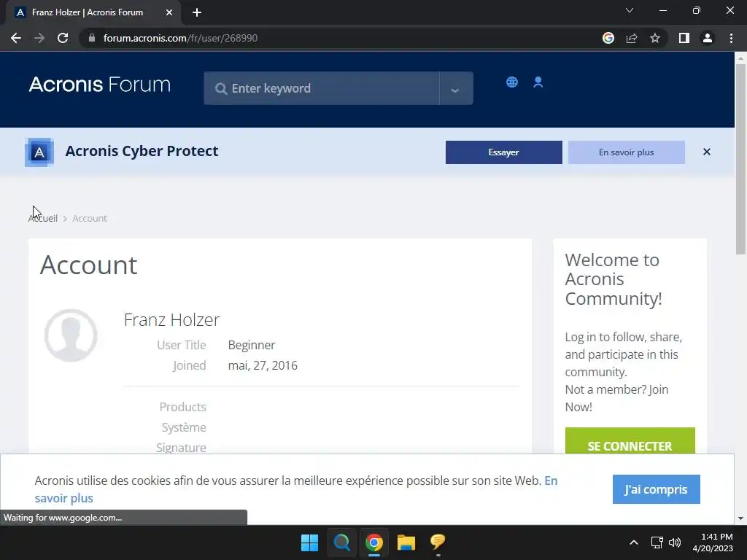Image resolution: width=747 pixels, height=560 pixels.
Task: Close the Franz Holzer forum tab
Action: click(x=169, y=12)
